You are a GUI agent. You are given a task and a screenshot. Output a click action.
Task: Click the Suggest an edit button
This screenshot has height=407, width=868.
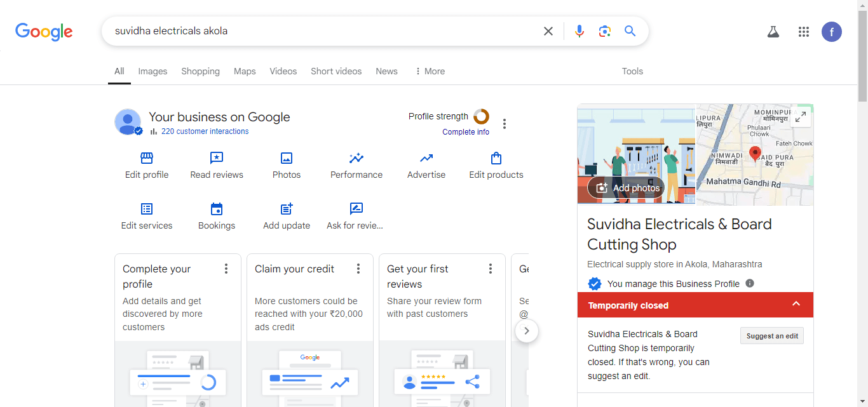pos(772,336)
